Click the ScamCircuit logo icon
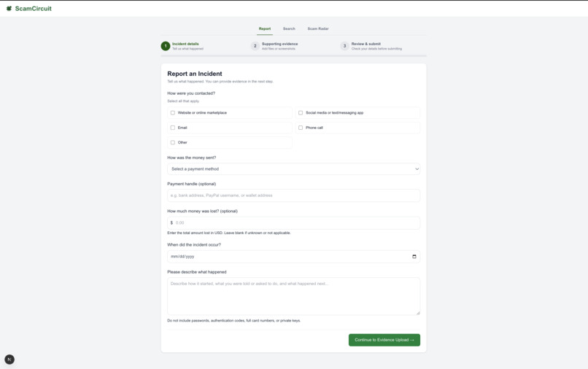Image resolution: width=588 pixels, height=369 pixels. point(9,8)
